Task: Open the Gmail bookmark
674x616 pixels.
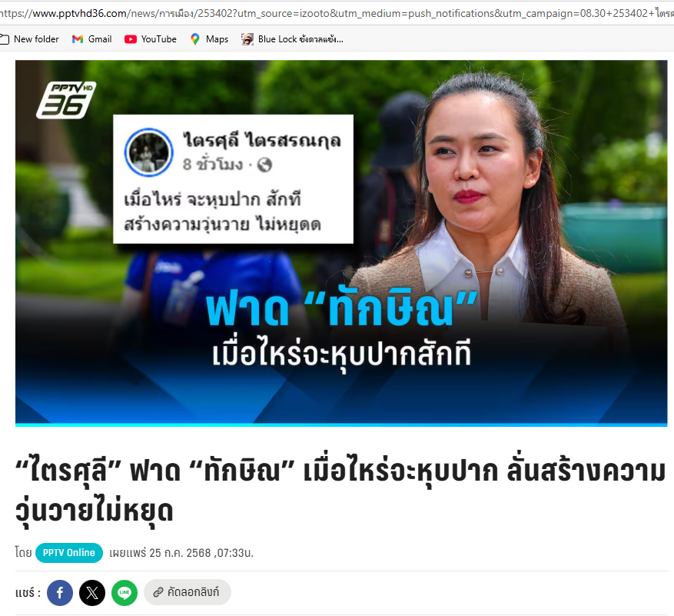Action: point(92,39)
